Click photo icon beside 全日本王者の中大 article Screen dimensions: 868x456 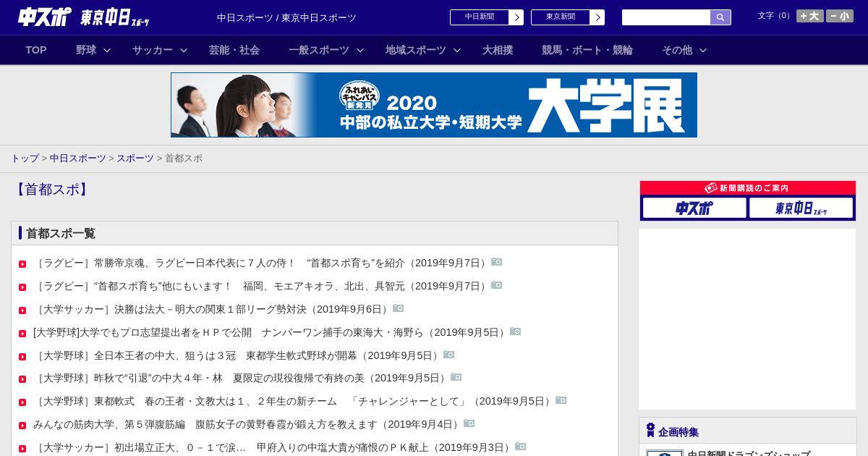tap(449, 355)
